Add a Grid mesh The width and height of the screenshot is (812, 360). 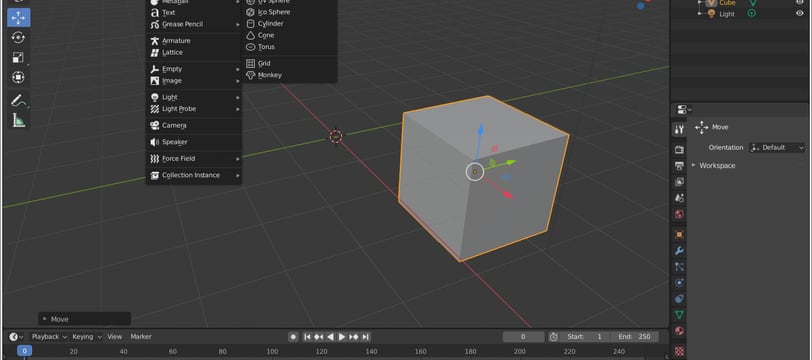coord(289,63)
